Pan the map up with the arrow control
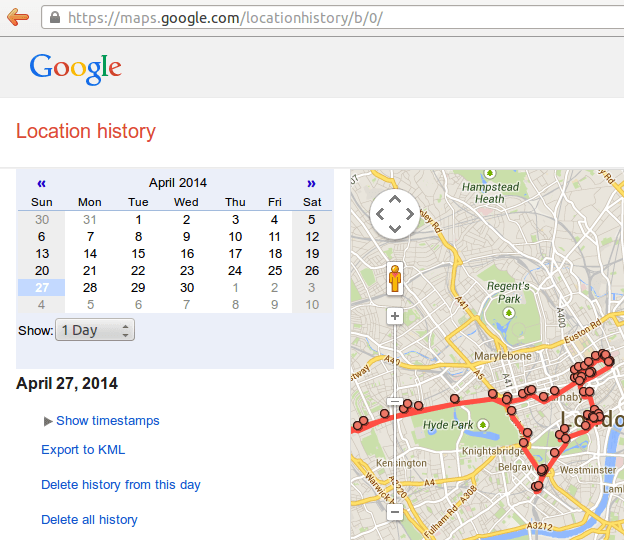 point(395,199)
